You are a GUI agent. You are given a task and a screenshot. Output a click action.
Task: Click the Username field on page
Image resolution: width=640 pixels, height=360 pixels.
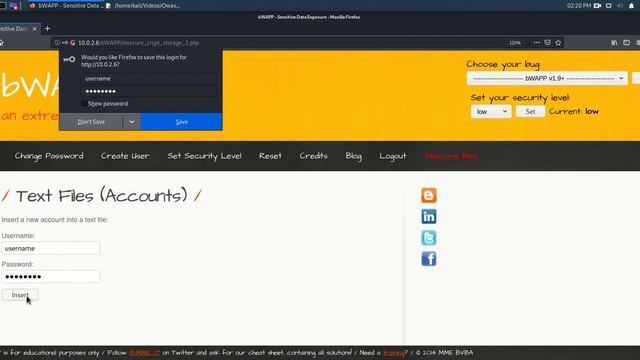coord(51,248)
